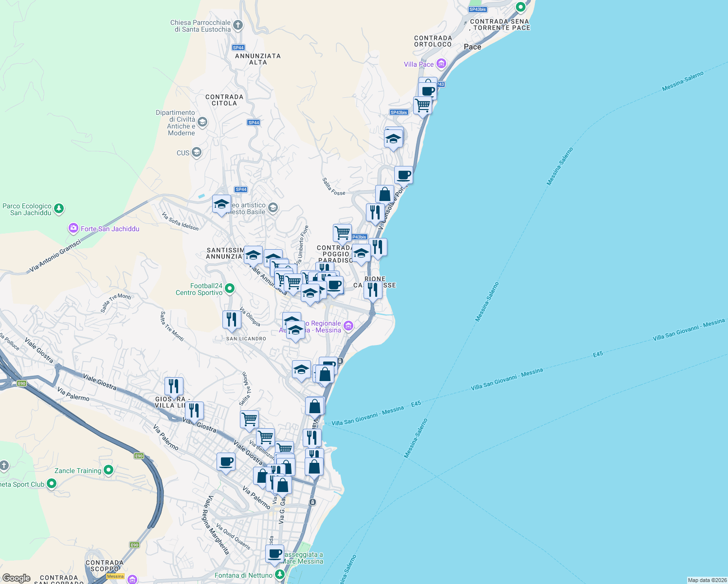Select the shopping bag pin on the waterfront
This screenshot has height=584, width=728.
pos(314,405)
